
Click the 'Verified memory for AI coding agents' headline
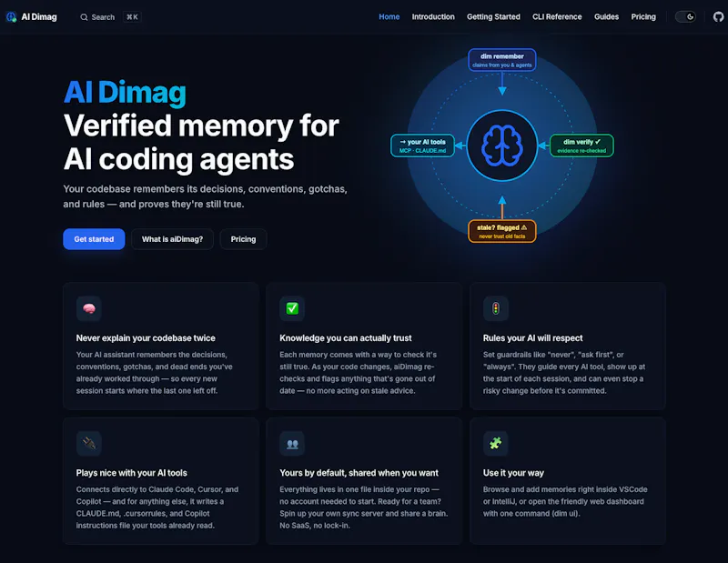(201, 143)
